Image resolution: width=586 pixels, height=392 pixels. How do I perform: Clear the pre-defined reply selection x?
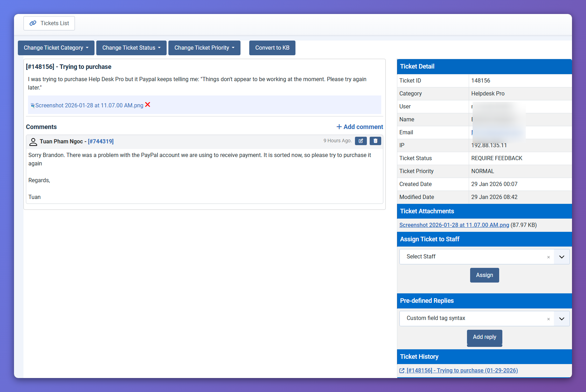click(x=548, y=319)
